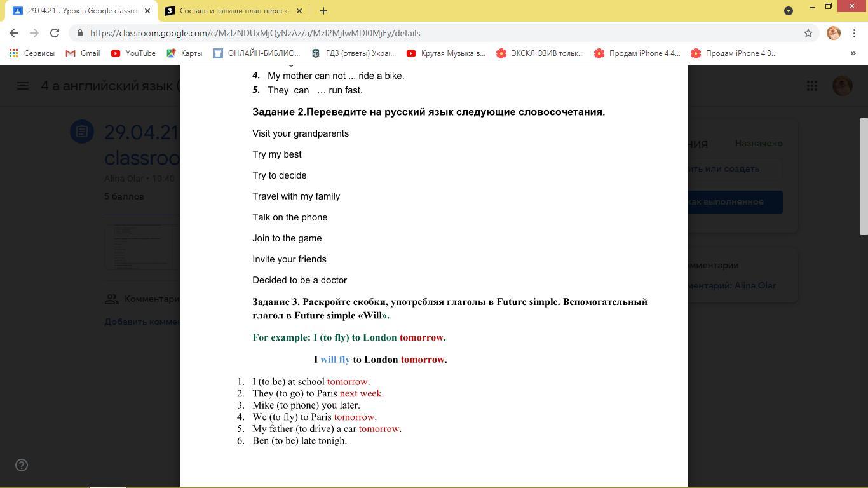The width and height of the screenshot is (868, 488).
Task: Click the private comment link to Alina Olar
Action: pyautogui.click(x=732, y=286)
